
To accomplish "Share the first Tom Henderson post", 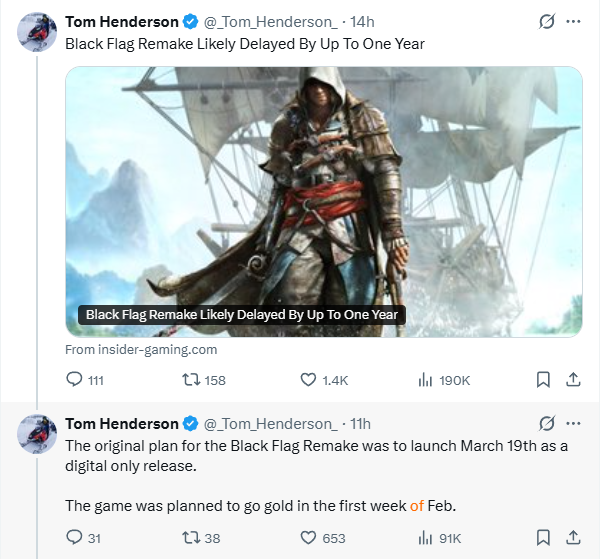I will point(573,380).
